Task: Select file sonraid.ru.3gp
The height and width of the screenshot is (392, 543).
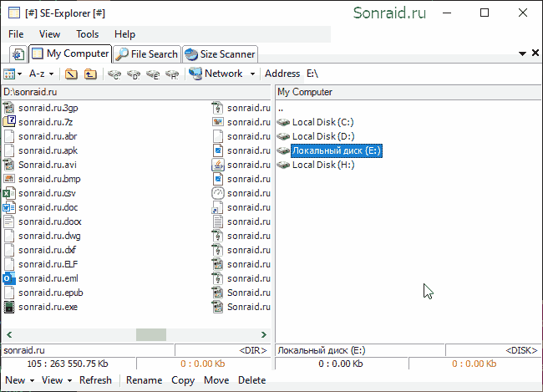Action: pos(48,108)
